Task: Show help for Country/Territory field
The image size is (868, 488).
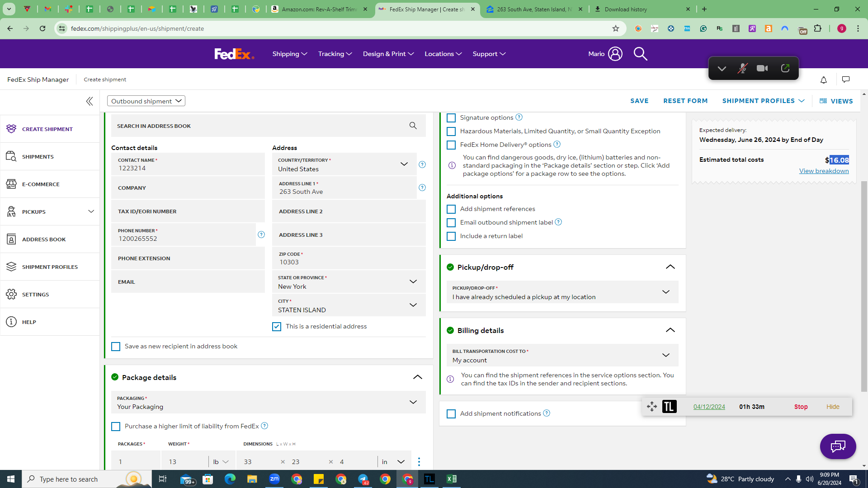Action: coord(422,164)
